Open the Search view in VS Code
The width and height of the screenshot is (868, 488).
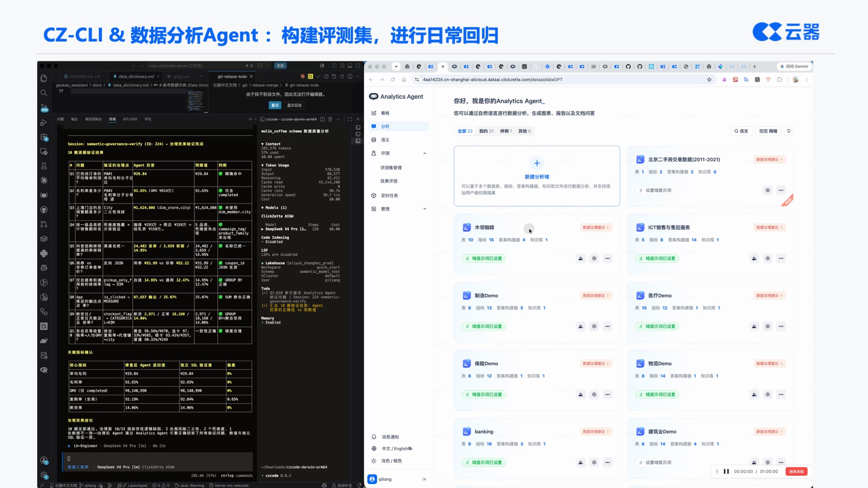(x=44, y=93)
